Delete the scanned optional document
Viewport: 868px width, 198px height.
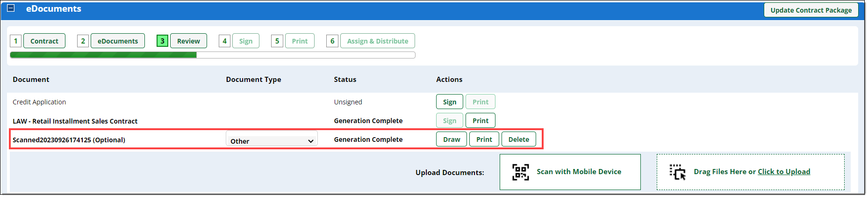pos(519,139)
